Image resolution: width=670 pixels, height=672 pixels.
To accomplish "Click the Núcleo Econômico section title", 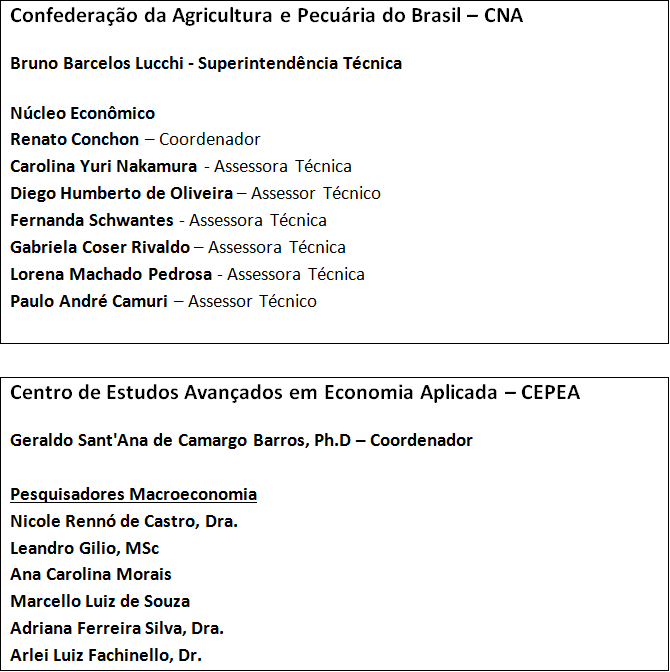I will (x=82, y=113).
